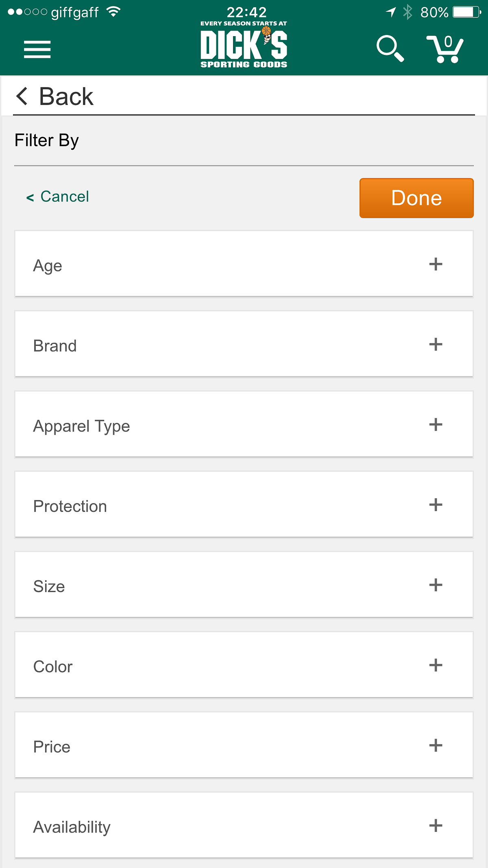
Task: Open the hamburger navigation menu
Action: (37, 49)
